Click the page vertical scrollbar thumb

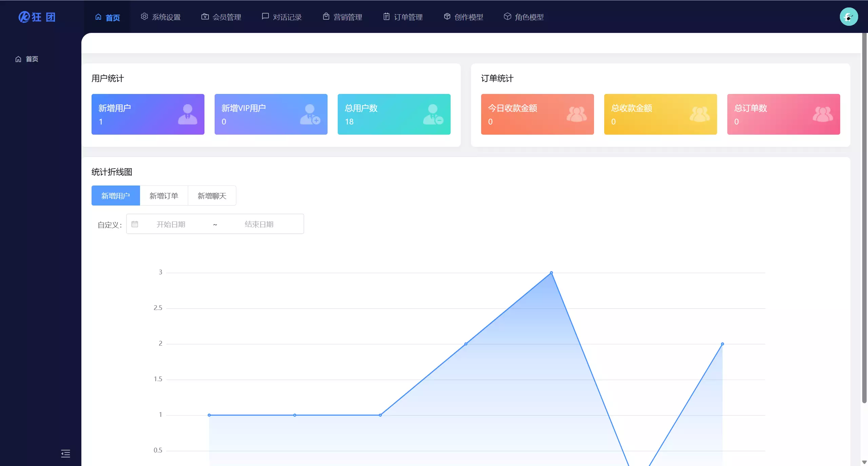[864, 218]
